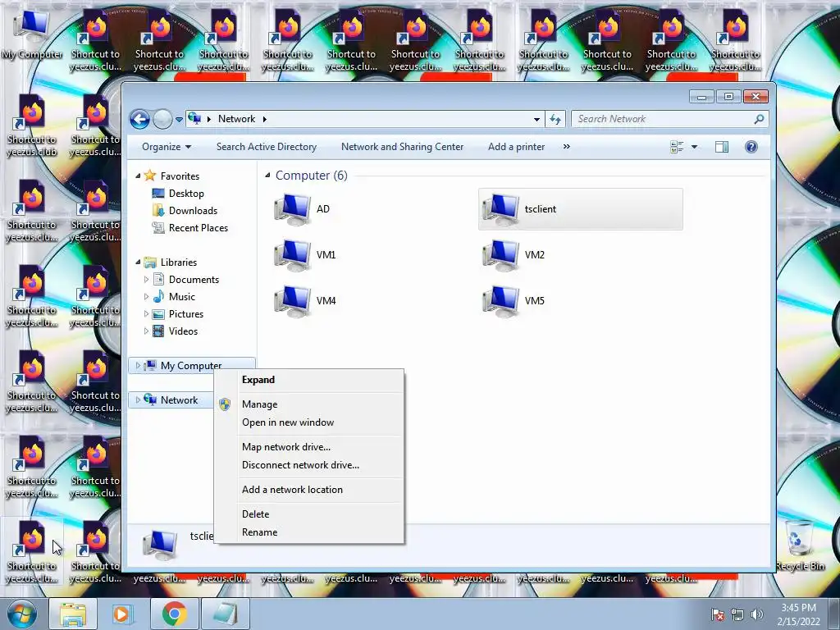Screen dimensions: 840x630
Task: Expand the Videos library
Action: click(x=146, y=331)
